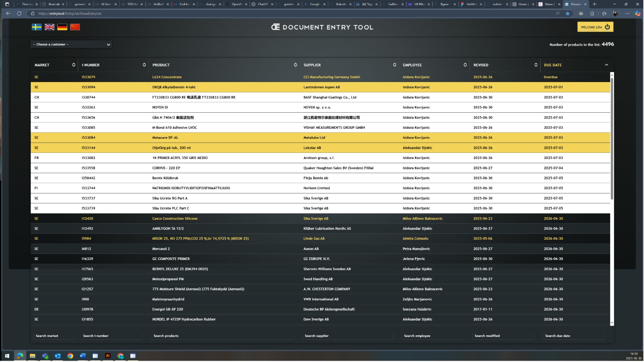This screenshot has height=362, width=644.
Task: Click the favorite star in address bar
Action: pos(568,13)
